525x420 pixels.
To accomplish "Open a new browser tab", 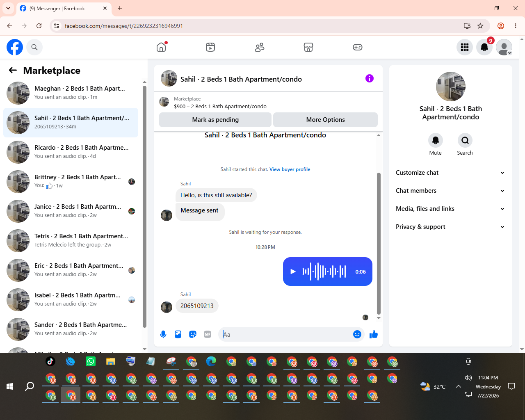I will coord(120,8).
